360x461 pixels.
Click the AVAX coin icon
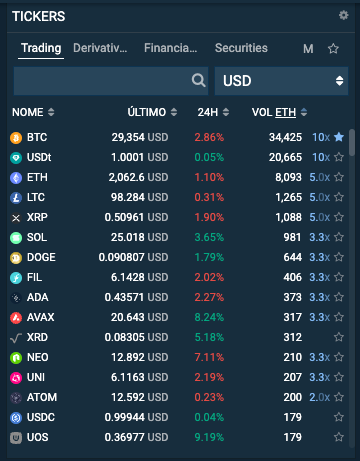coord(16,317)
